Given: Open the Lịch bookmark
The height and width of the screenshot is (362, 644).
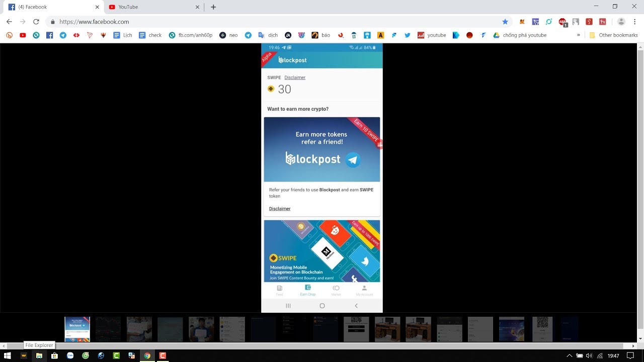Looking at the screenshot, I should tap(122, 35).
